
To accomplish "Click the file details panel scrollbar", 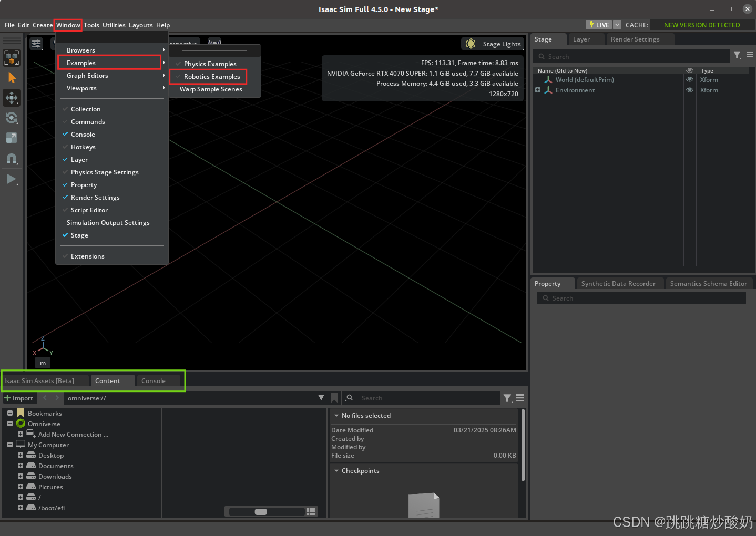I will [x=523, y=445].
